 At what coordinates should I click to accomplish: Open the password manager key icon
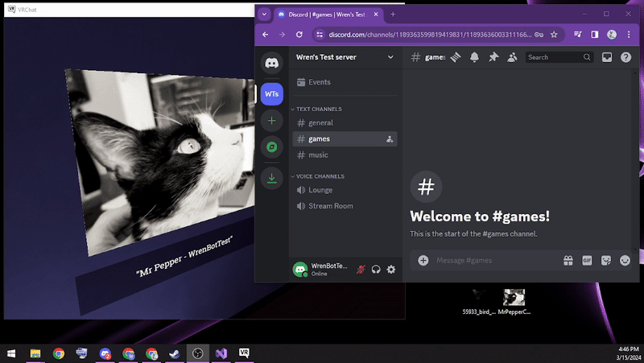coord(539,35)
